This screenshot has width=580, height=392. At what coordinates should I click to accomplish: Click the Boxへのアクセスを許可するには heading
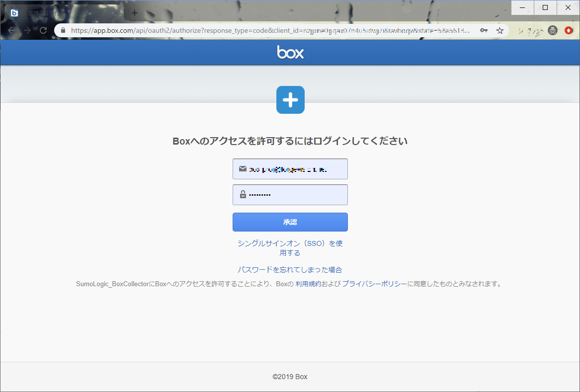(290, 141)
